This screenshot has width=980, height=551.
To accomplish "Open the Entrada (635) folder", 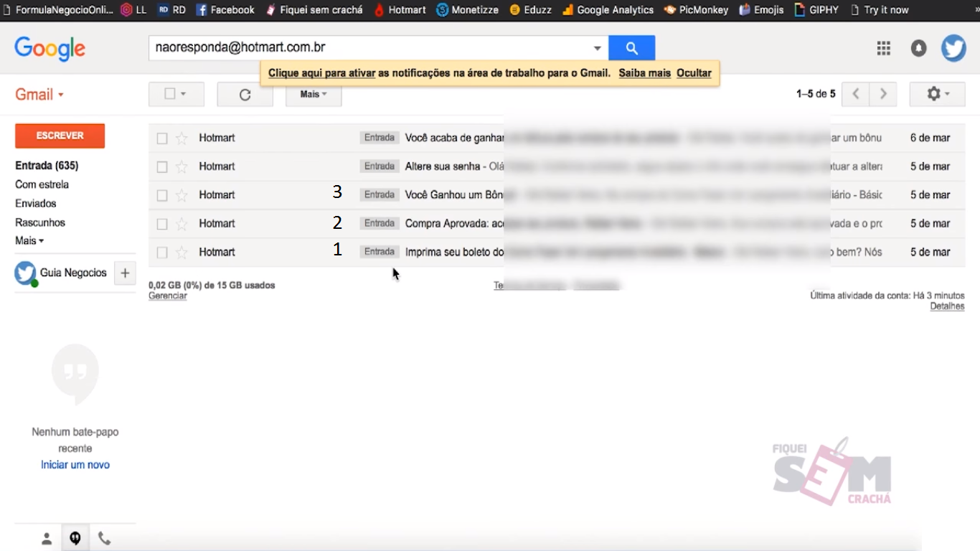I will (x=47, y=166).
